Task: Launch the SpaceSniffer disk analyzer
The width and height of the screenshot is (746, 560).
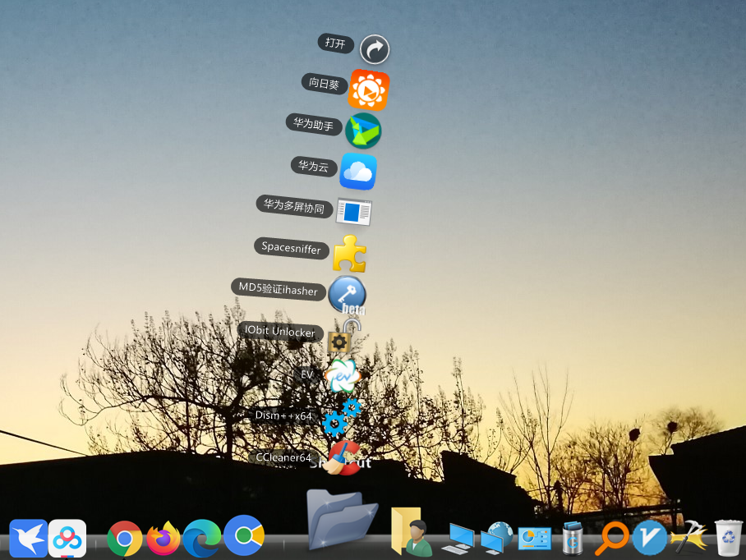Action: (351, 254)
